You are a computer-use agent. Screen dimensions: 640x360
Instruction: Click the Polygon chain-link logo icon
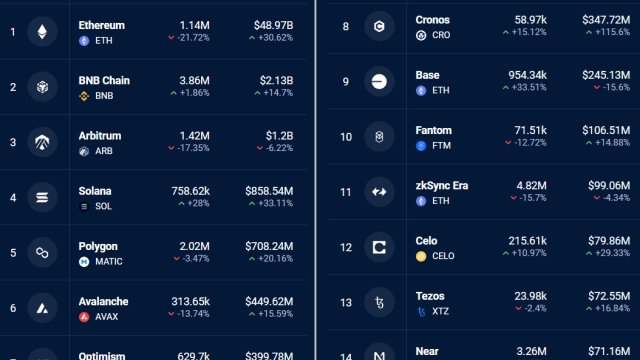tap(42, 253)
